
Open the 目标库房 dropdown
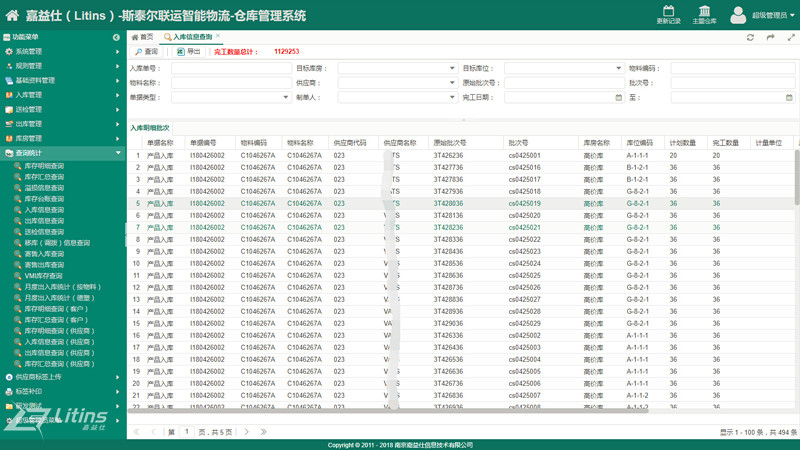tap(452, 68)
